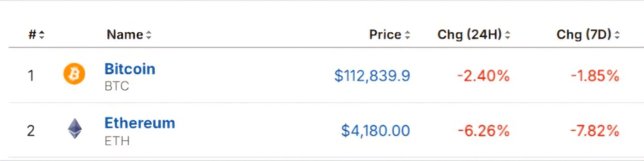Click the orange Bitcoin logo icon
This screenshot has width=644, height=161.
click(x=74, y=74)
